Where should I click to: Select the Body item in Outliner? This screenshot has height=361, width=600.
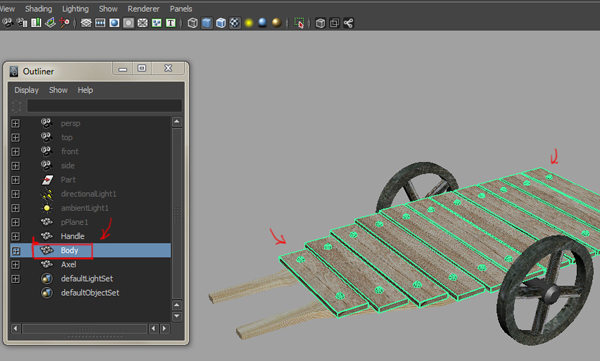[90, 250]
